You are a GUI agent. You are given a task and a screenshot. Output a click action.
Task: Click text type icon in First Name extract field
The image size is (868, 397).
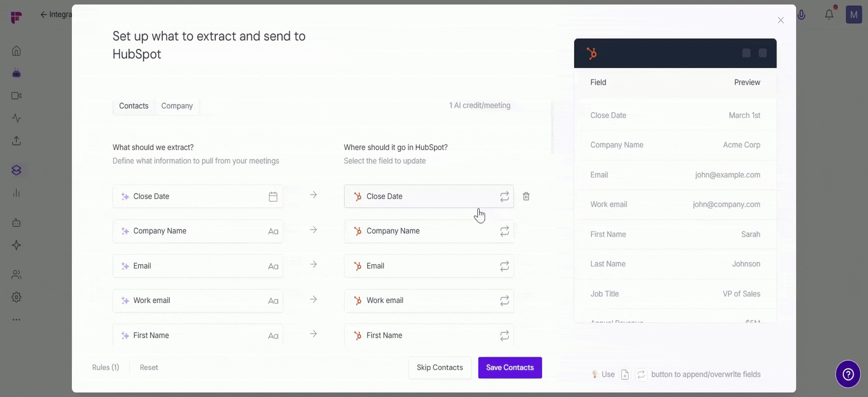click(x=273, y=336)
